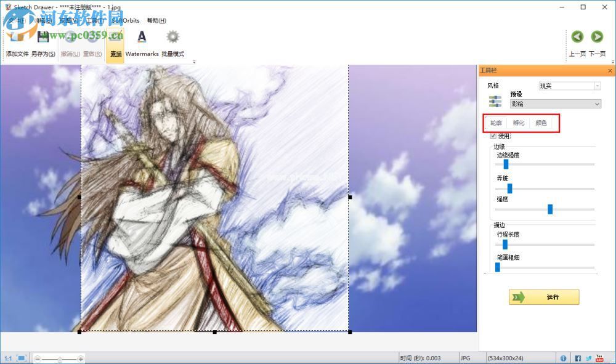Close the 工具栏 panel with its X
616x364 pixels.
(610, 70)
